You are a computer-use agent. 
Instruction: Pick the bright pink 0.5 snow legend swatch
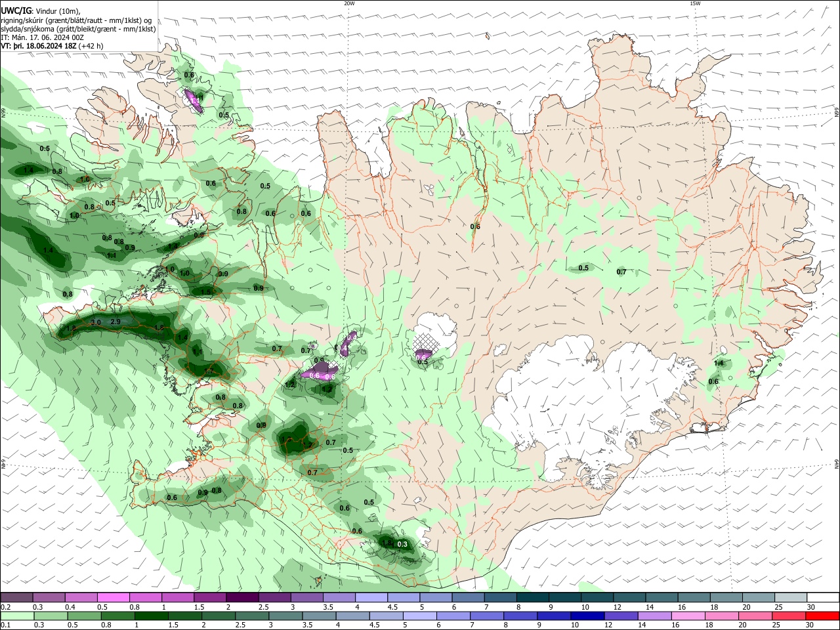[x=113, y=597]
